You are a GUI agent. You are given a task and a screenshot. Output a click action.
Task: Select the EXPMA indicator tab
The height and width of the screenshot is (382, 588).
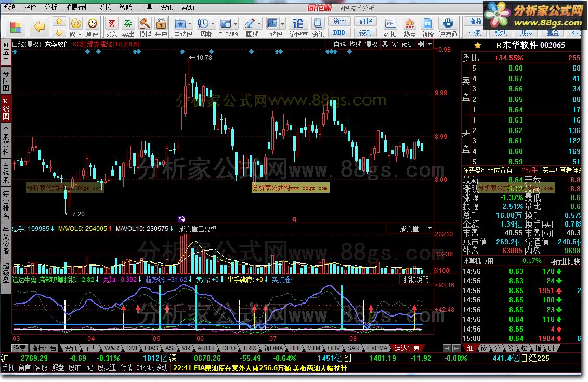(377, 348)
